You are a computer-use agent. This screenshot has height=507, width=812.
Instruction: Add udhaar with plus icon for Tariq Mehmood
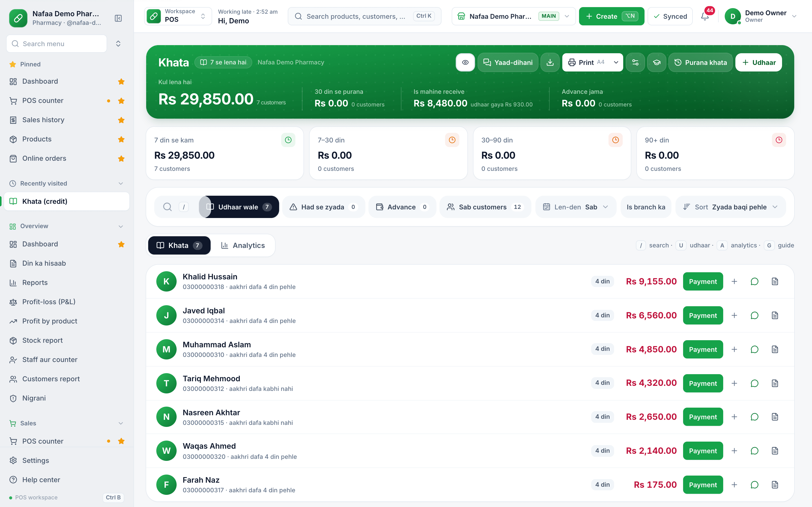(x=734, y=383)
